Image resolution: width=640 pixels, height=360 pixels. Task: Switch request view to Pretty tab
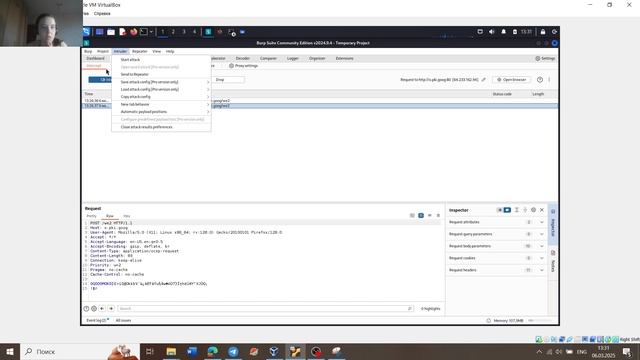(91, 216)
